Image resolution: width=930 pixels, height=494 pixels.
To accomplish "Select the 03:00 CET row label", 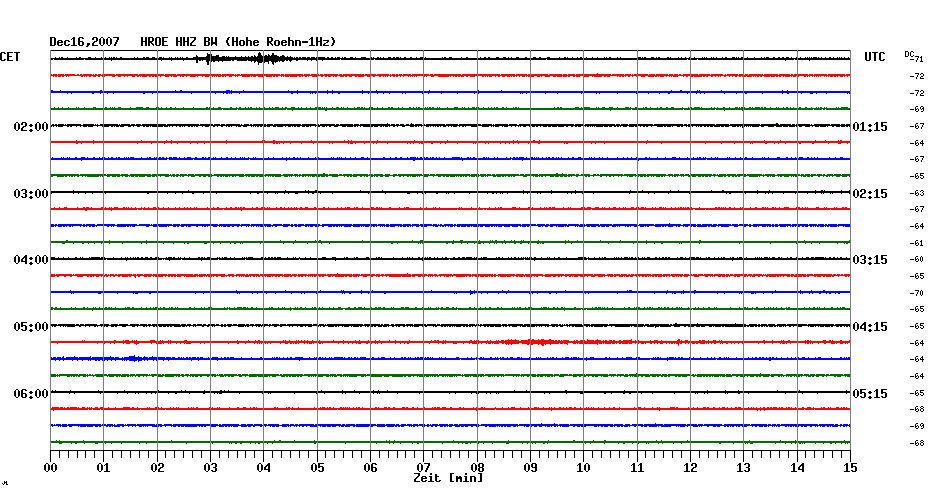I will pyautogui.click(x=31, y=194).
